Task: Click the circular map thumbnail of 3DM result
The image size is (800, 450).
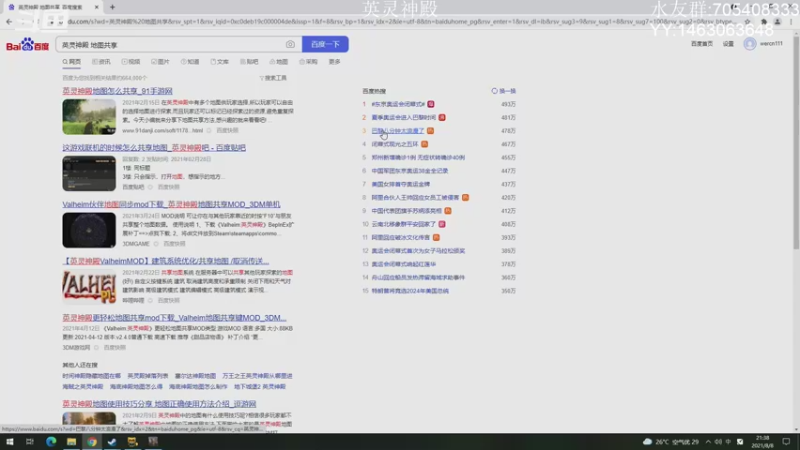Action: (89, 230)
